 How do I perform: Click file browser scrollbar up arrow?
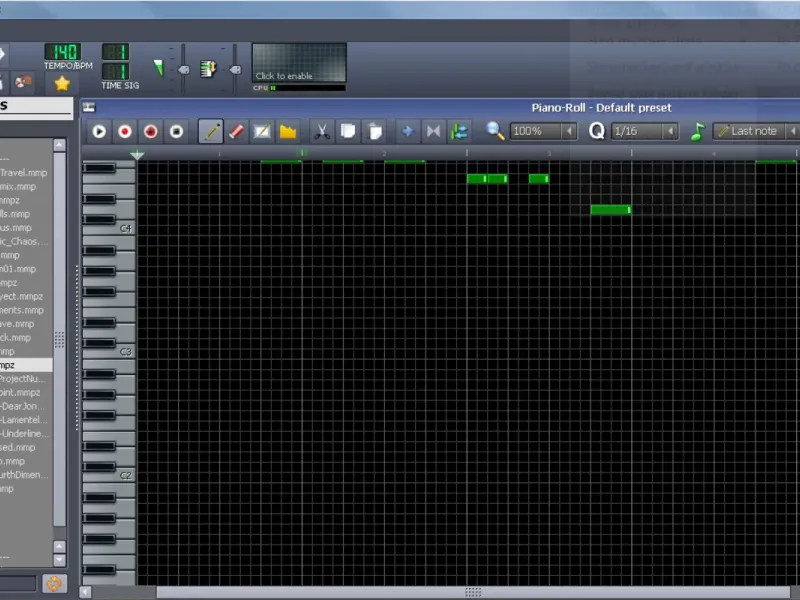[59, 145]
